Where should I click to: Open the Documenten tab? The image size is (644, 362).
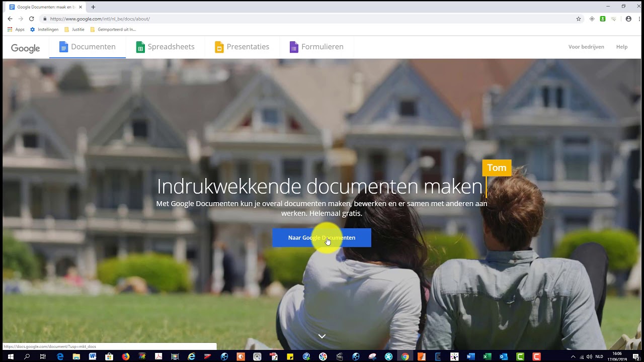pyautogui.click(x=88, y=47)
